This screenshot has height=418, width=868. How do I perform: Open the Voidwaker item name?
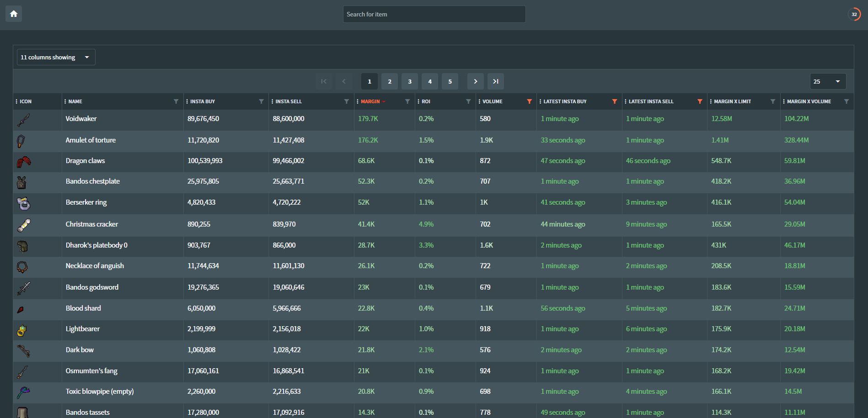pos(81,119)
